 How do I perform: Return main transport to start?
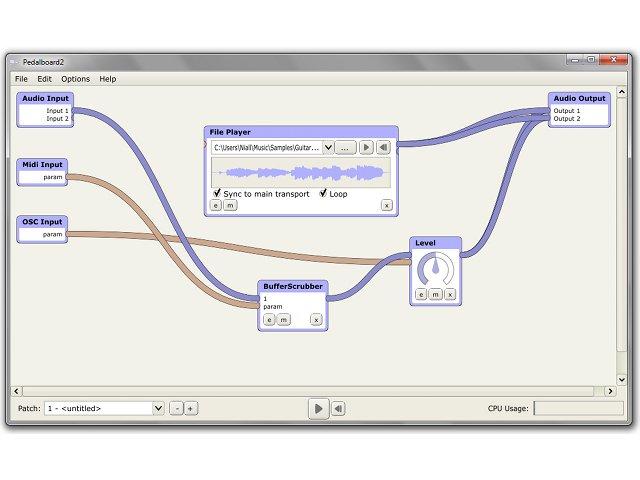tap(338, 409)
